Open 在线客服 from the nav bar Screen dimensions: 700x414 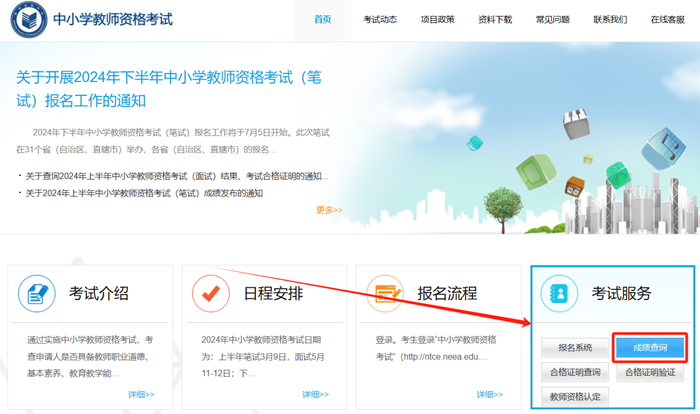coord(667,20)
